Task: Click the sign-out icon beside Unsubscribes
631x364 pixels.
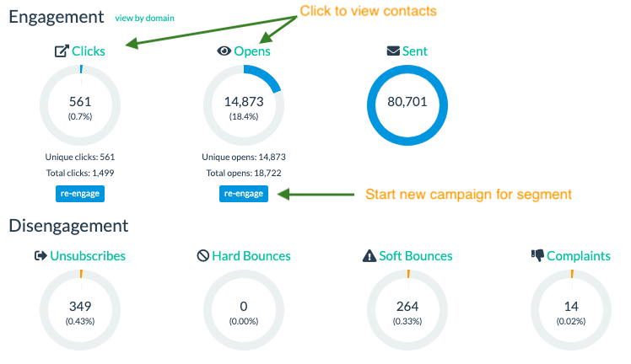Action: 40,255
